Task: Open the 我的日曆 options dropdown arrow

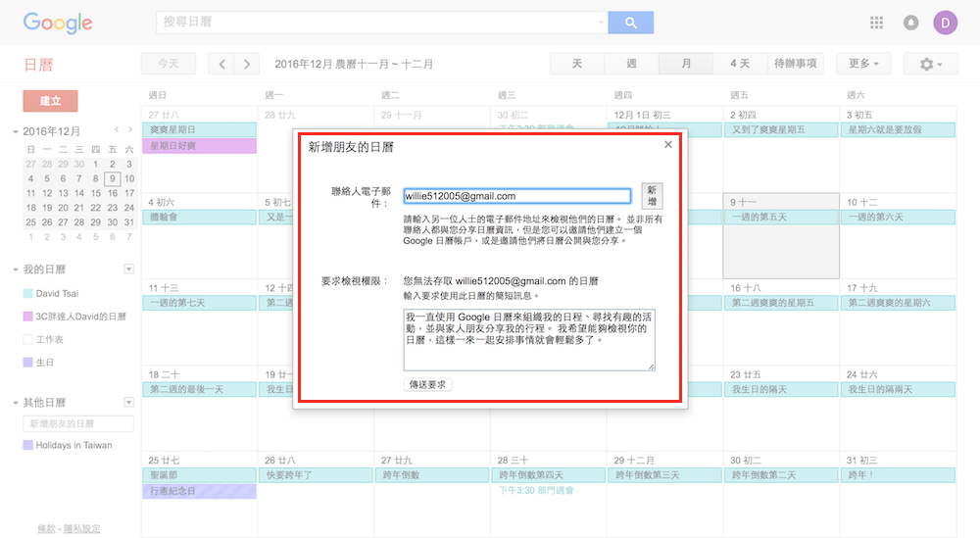Action: click(x=128, y=269)
